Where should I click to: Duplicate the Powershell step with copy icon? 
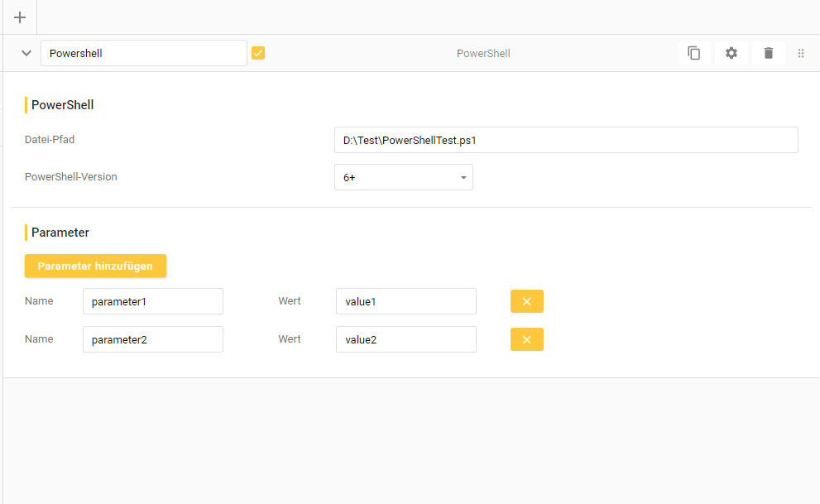[694, 53]
